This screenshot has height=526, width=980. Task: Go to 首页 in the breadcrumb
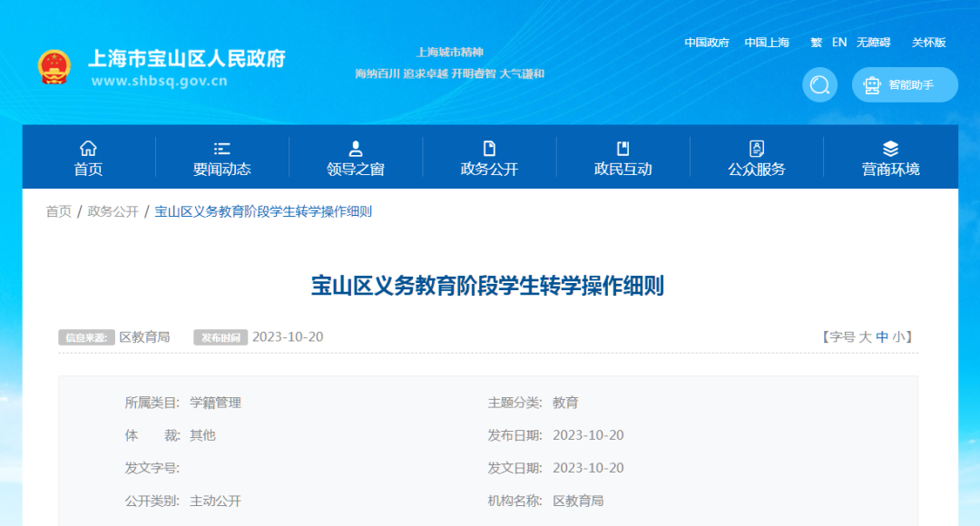tap(59, 211)
